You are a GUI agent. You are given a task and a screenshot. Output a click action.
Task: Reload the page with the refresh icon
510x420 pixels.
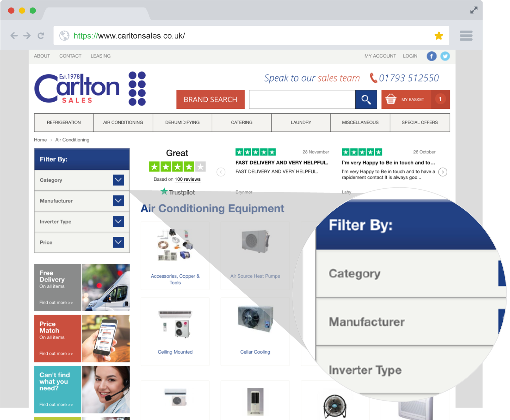click(41, 35)
